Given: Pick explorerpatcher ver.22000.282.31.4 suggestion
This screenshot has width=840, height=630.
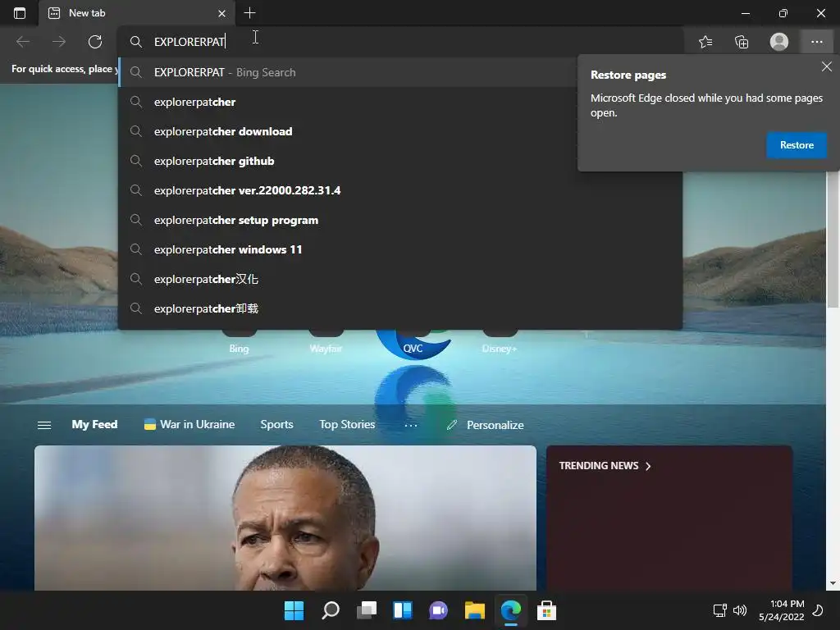Looking at the screenshot, I should (x=400, y=190).
